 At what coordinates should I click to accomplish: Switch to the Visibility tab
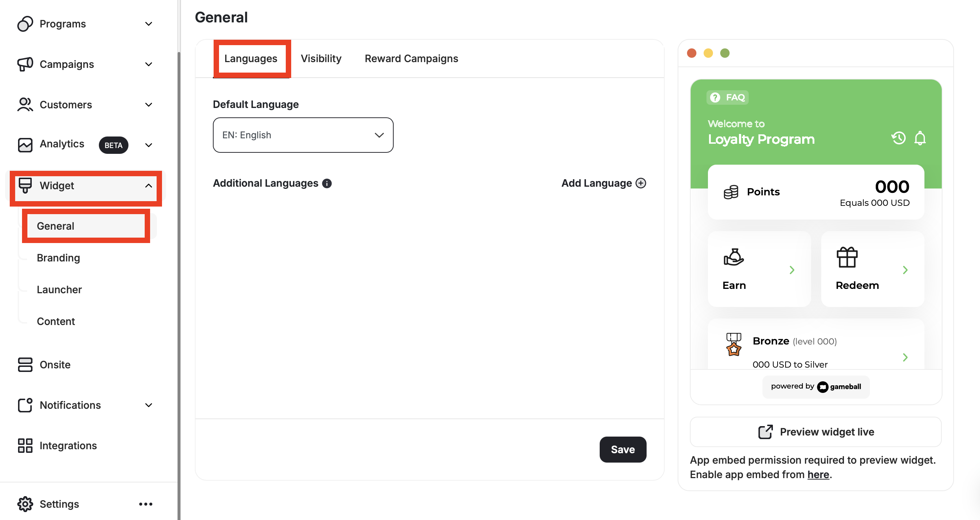tap(321, 58)
